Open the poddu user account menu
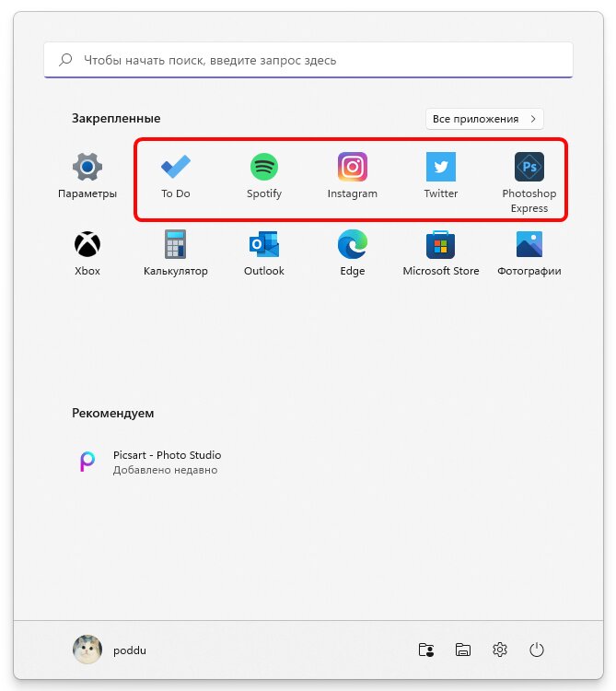The image size is (616, 691). coord(110,650)
